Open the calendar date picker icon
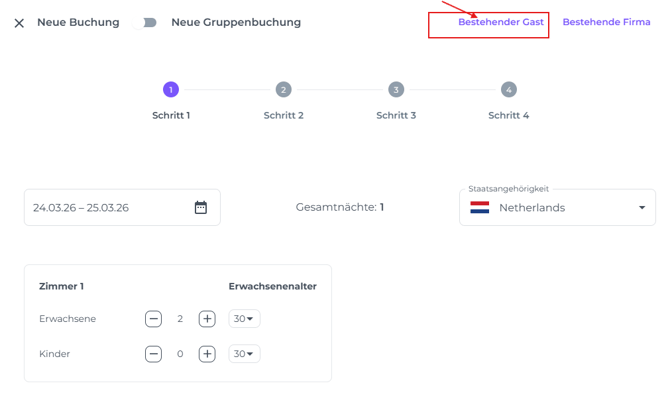 pyautogui.click(x=201, y=208)
